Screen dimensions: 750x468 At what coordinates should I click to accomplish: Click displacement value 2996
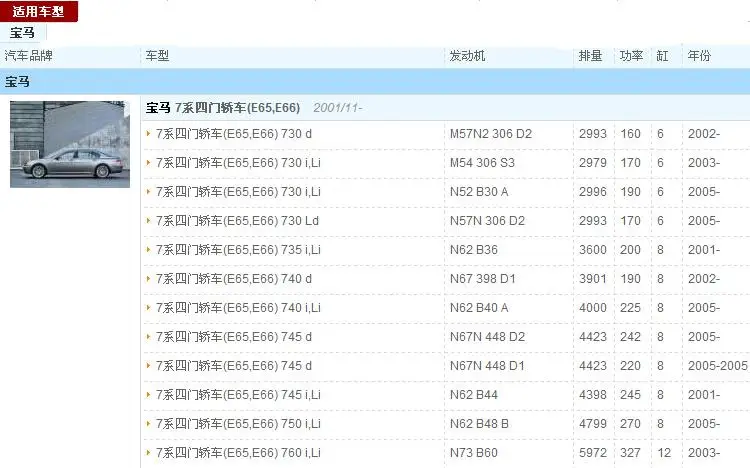pyautogui.click(x=593, y=191)
